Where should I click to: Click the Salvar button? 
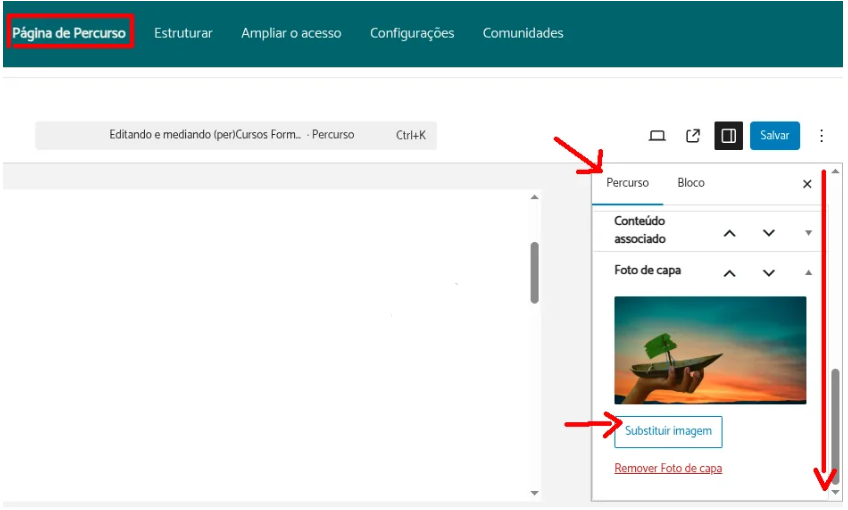[774, 136]
